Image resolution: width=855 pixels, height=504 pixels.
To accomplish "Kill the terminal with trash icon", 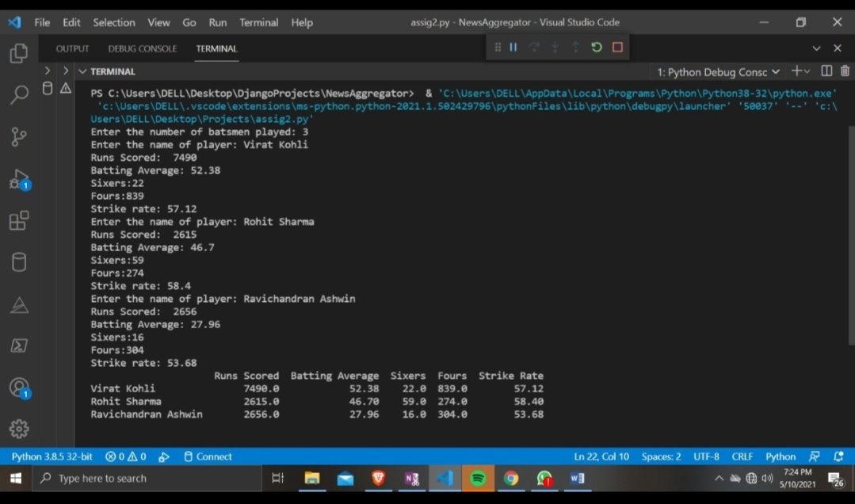I will [845, 71].
